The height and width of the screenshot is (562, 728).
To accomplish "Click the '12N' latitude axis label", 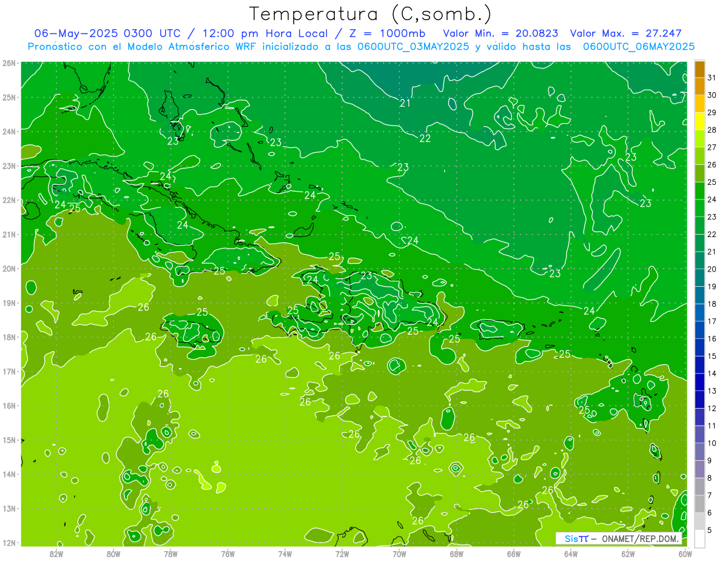I will pos(8,543).
